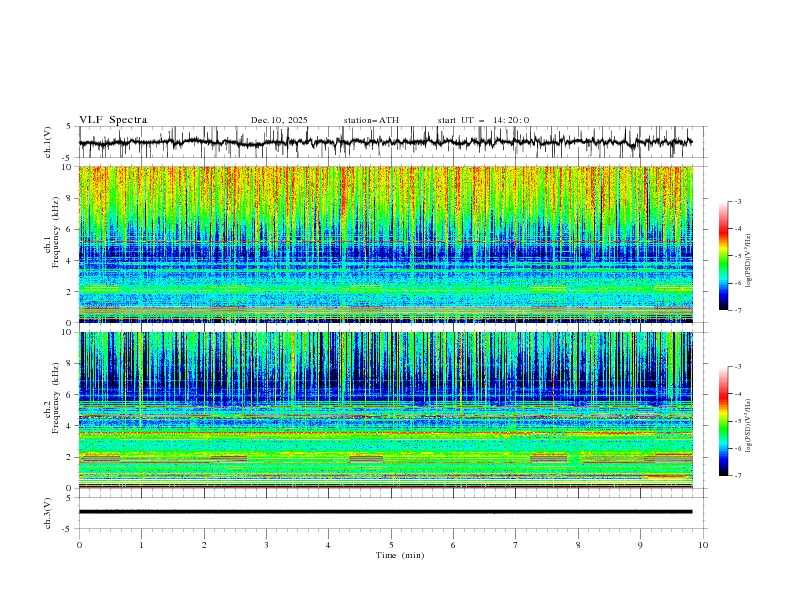Click the "6" tick on ch.2 frequency axis
792x612 pixels.
click(71, 395)
